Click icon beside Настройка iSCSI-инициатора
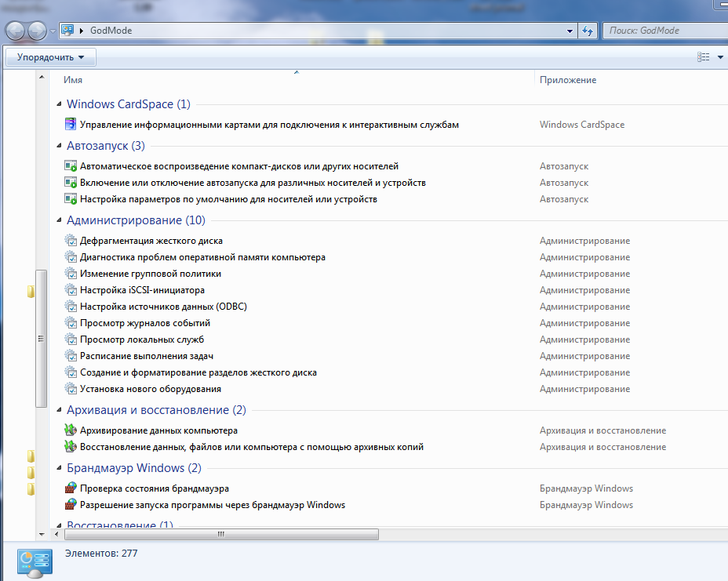Screen dimensions: 728x581 click(x=70, y=290)
